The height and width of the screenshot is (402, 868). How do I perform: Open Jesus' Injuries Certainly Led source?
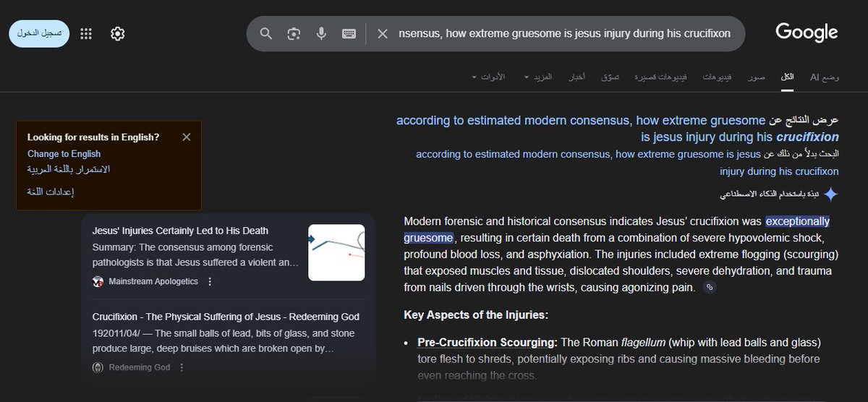pos(180,231)
